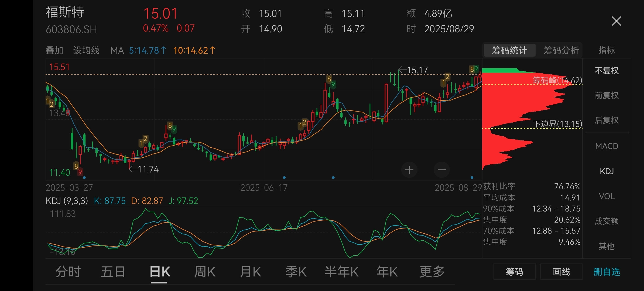Open 设均线 moving average settings
The image size is (644, 291).
point(86,50)
